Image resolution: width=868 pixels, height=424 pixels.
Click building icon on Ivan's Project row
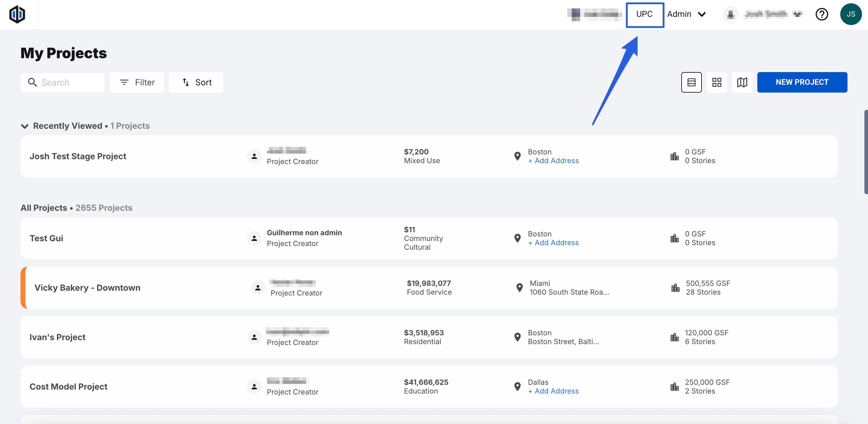(x=674, y=337)
